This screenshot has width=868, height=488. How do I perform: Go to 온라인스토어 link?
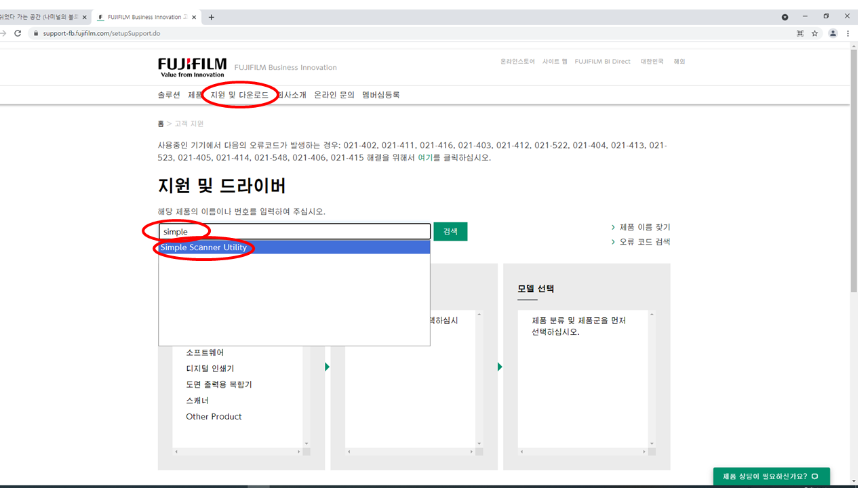pos(517,62)
